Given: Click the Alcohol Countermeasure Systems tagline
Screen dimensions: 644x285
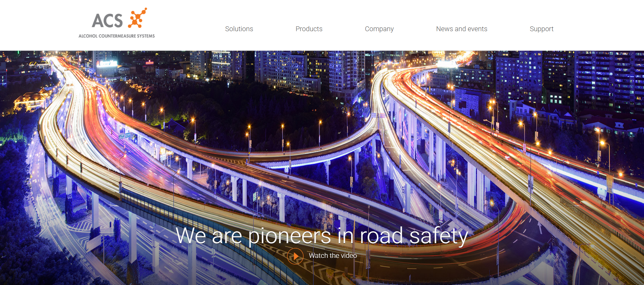Looking at the screenshot, I should [117, 36].
